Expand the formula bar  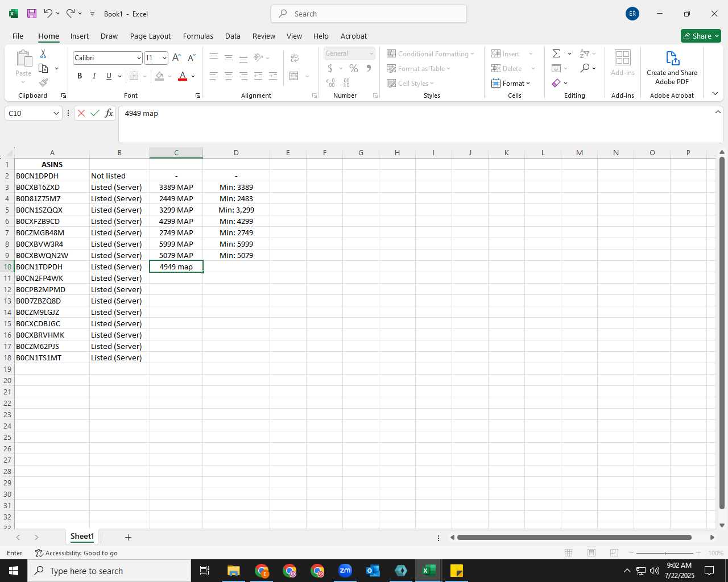pos(718,112)
